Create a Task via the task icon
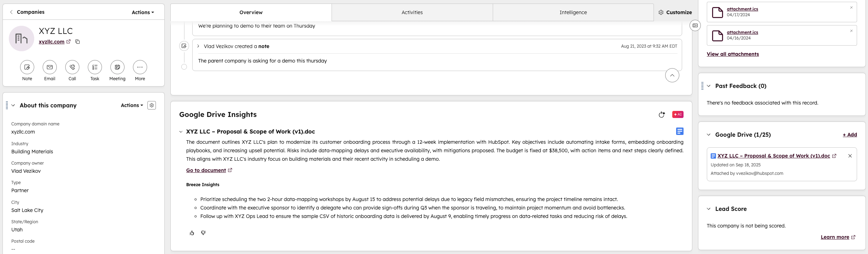Viewport: 868px width, 254px height. tap(95, 67)
